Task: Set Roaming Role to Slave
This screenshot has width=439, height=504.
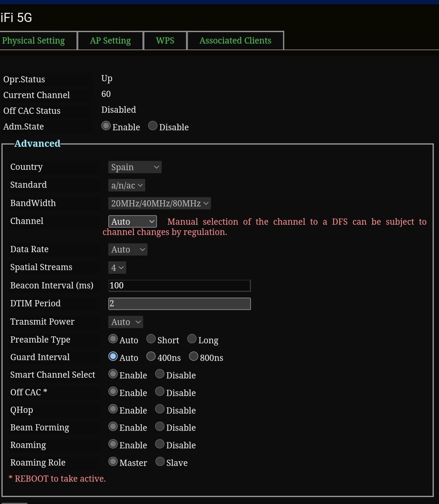Action: (160, 462)
